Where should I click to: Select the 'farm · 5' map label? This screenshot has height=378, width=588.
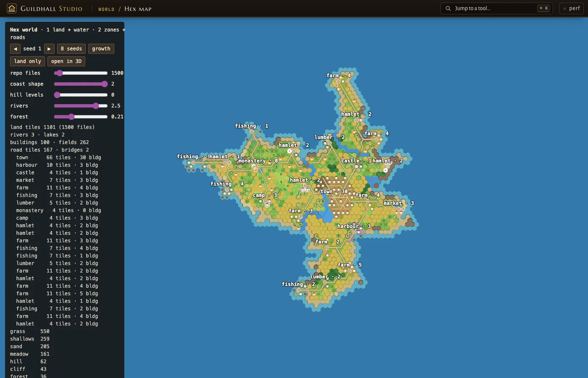point(349,265)
